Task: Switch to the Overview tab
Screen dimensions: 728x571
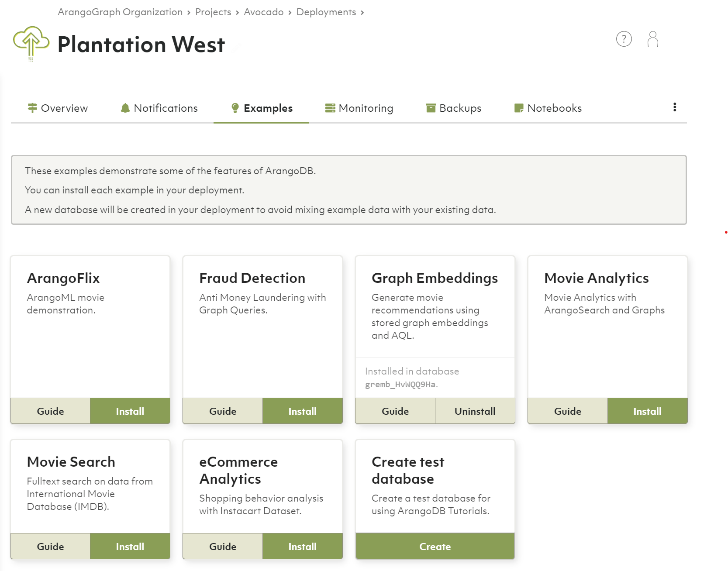Action: [58, 108]
